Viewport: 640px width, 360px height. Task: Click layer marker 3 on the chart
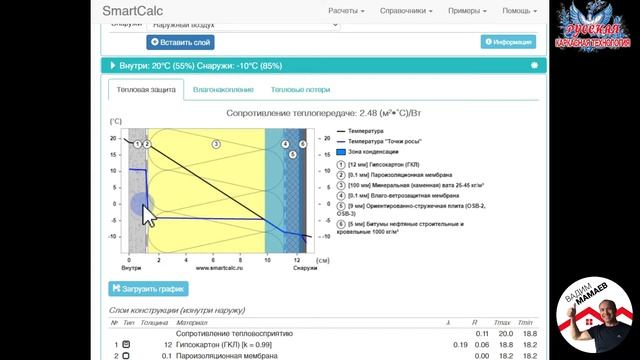point(216,144)
